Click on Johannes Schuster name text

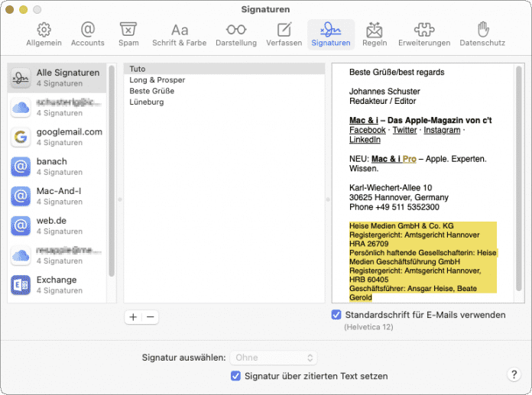[x=384, y=92]
